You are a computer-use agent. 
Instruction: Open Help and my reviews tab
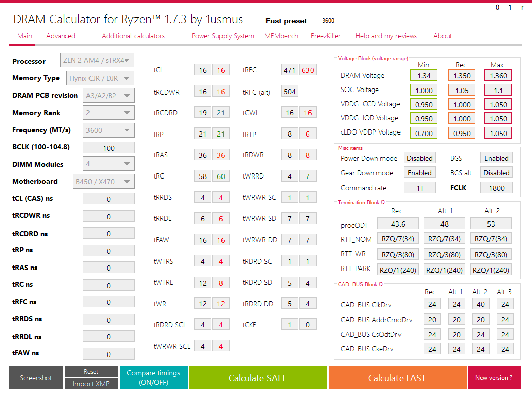tap(386, 36)
